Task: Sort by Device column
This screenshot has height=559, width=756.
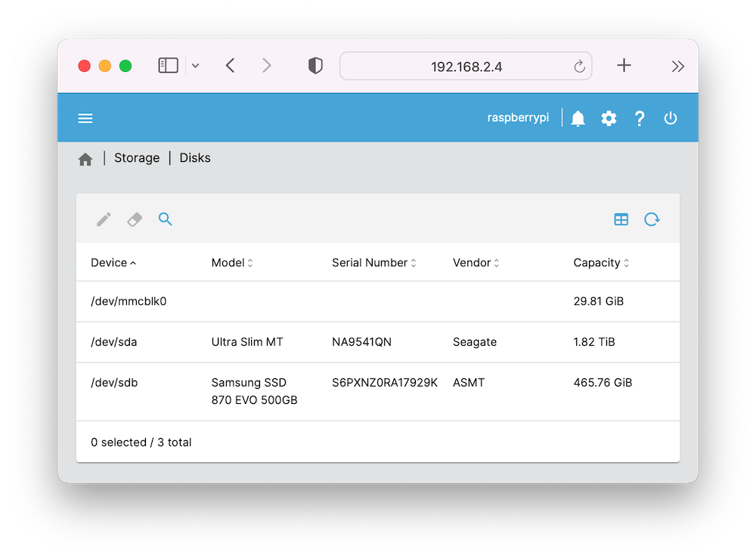Action: coord(113,263)
